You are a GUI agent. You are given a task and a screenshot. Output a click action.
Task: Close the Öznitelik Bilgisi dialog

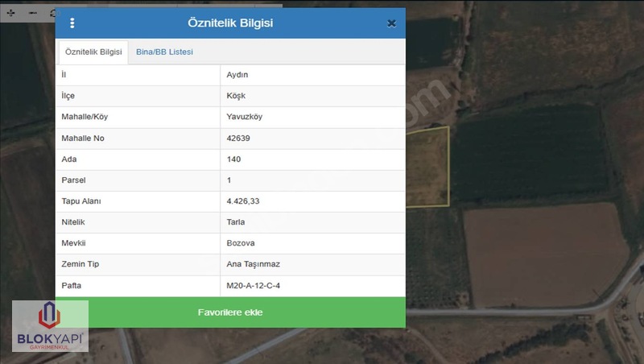(x=391, y=23)
